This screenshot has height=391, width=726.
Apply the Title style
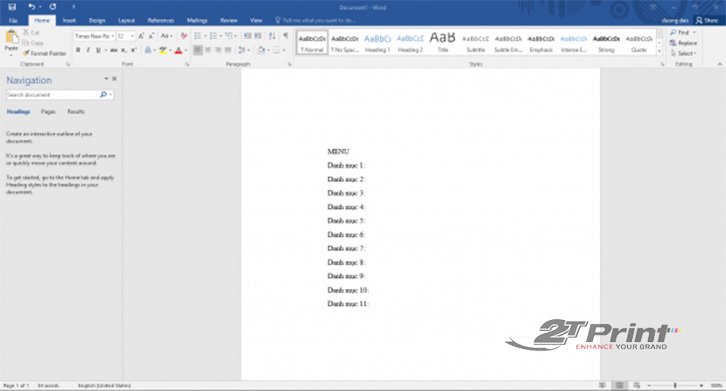(443, 43)
